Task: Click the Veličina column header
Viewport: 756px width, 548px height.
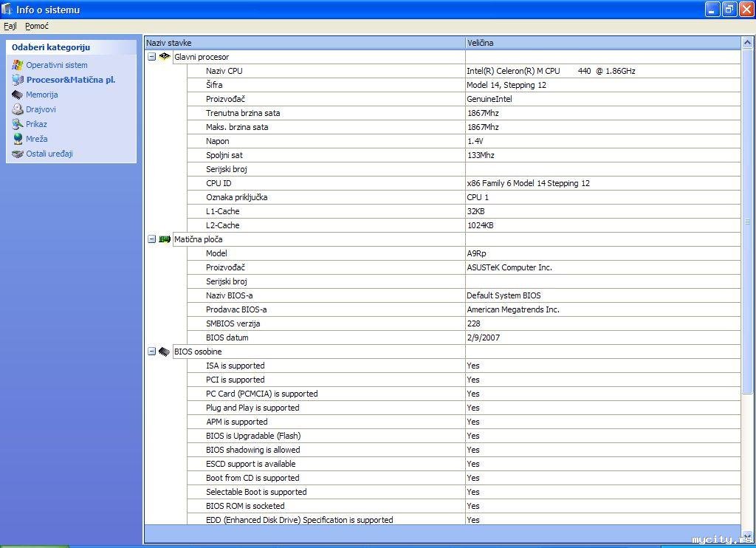Action: tap(603, 42)
